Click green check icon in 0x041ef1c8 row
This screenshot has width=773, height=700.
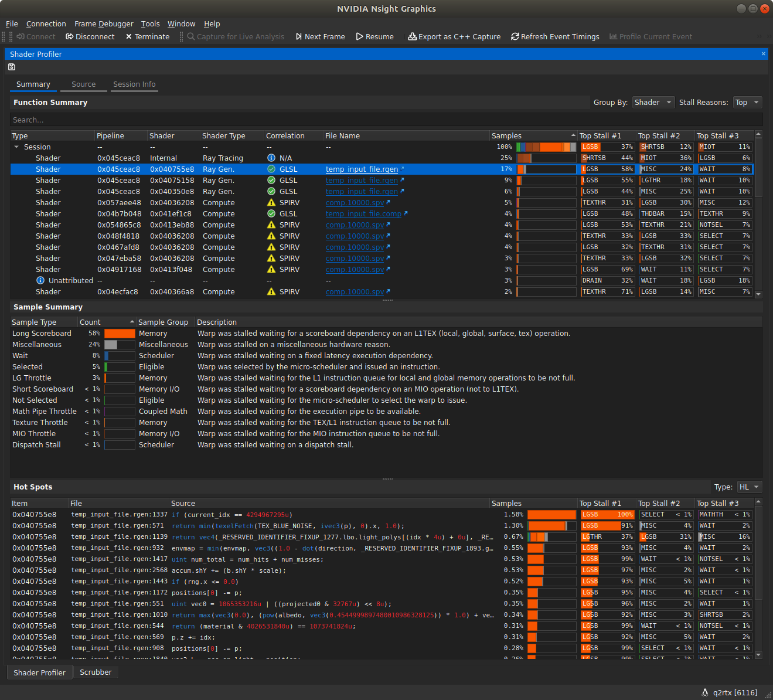pyautogui.click(x=271, y=213)
